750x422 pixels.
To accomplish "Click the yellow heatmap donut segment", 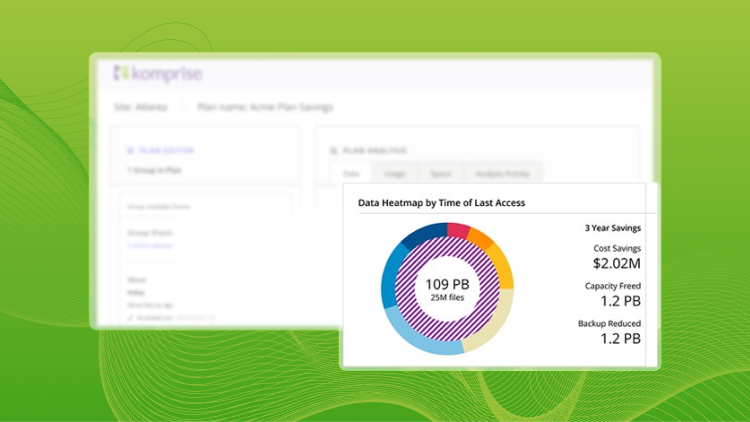I will point(500,267).
